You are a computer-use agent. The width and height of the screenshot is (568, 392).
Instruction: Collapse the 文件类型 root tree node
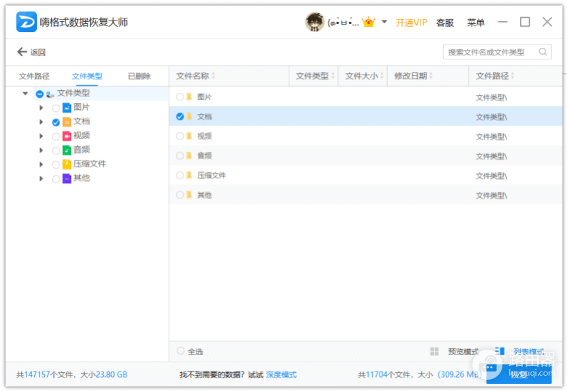(25, 94)
